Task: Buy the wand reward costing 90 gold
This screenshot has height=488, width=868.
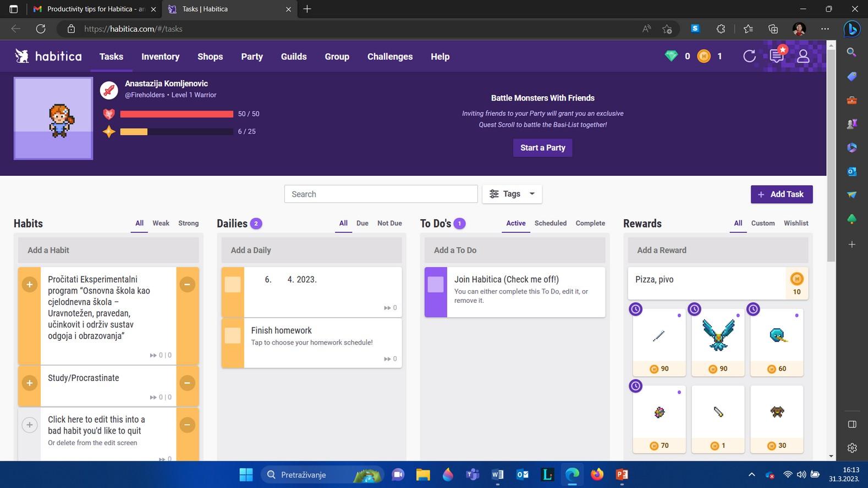Action: click(x=659, y=342)
